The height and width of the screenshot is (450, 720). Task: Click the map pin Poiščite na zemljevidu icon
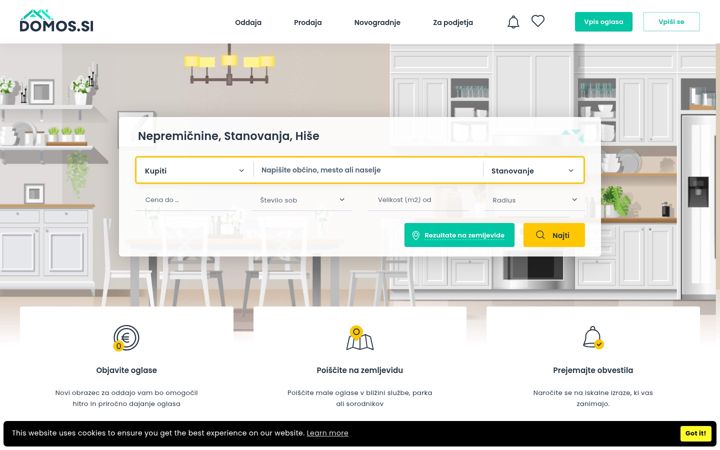360,338
